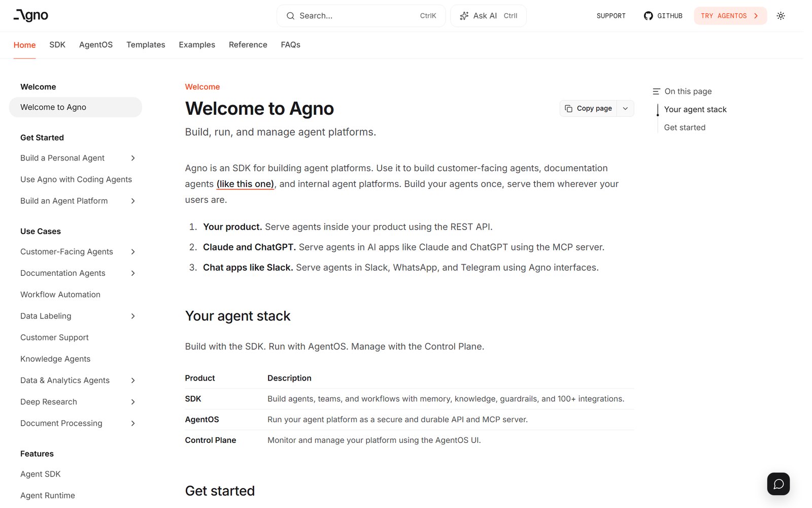Click the Control Plane table row name
This screenshot has height=508, width=812.
tap(211, 440)
